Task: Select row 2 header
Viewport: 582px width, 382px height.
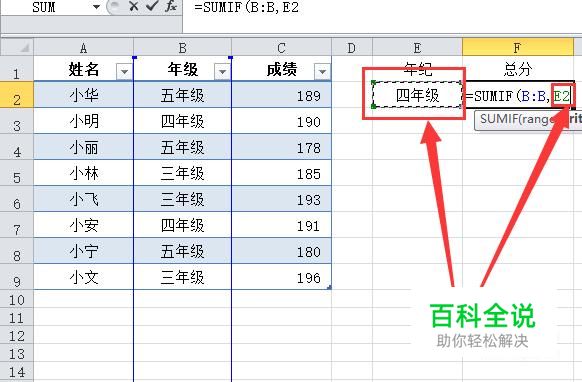Action: (x=17, y=95)
